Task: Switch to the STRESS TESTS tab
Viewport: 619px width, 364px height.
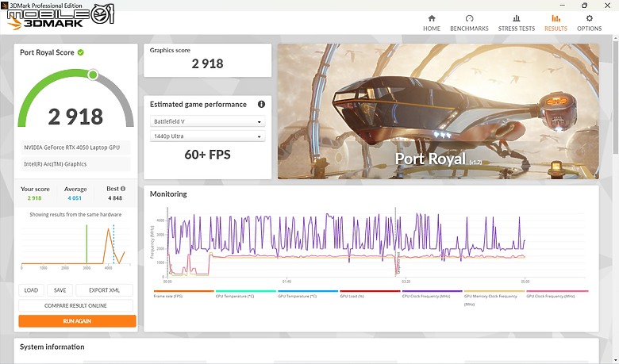Action: point(517,23)
